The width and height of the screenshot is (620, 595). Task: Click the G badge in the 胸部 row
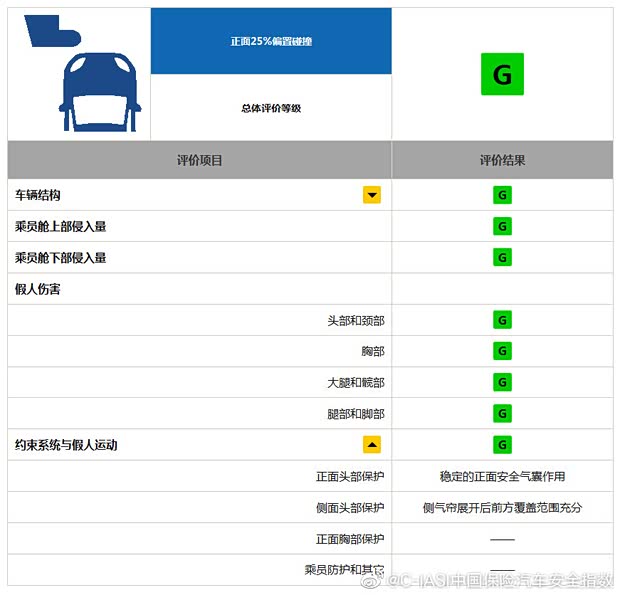[x=502, y=351]
